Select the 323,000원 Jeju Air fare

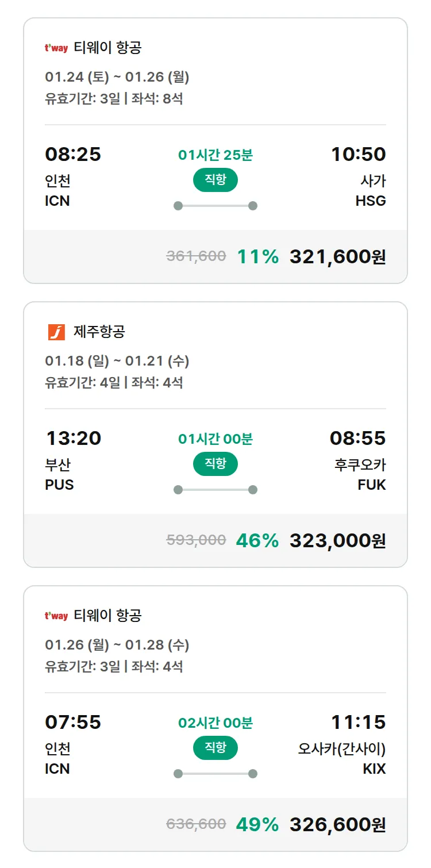(337, 540)
